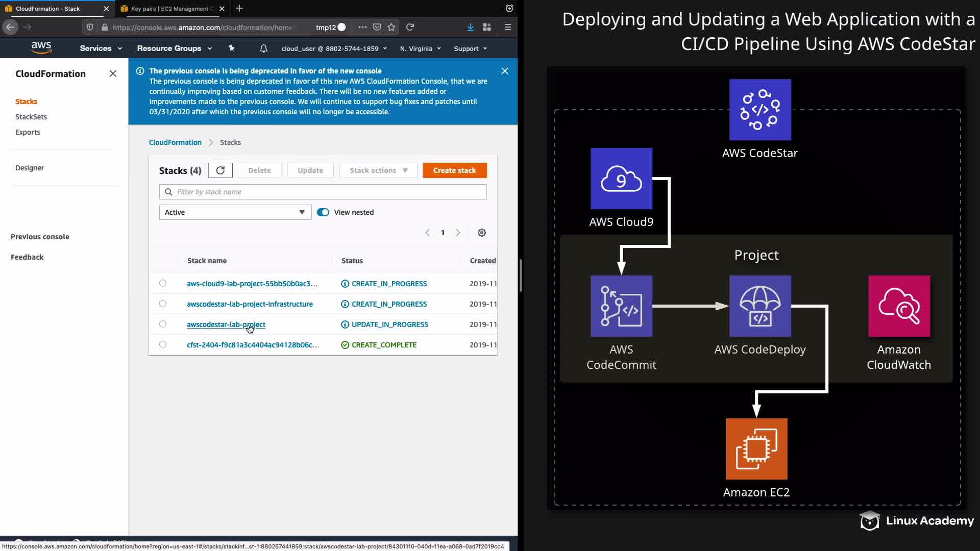Click the AWS logo home icon

coord(41,48)
